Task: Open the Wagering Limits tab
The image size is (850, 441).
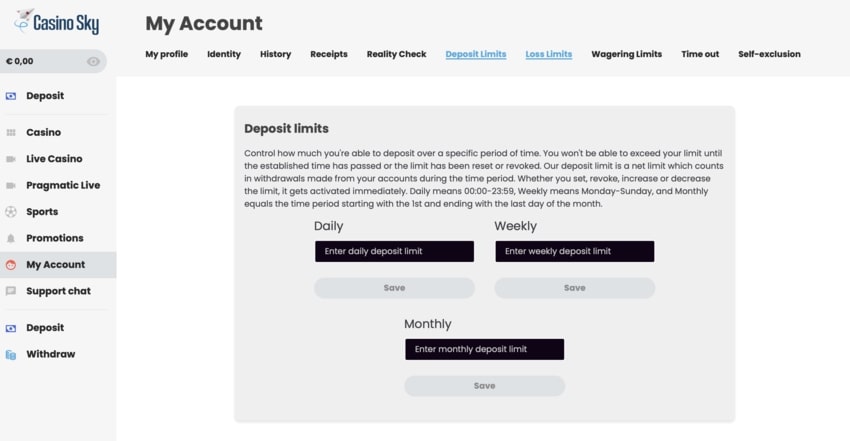Action: coord(627,54)
